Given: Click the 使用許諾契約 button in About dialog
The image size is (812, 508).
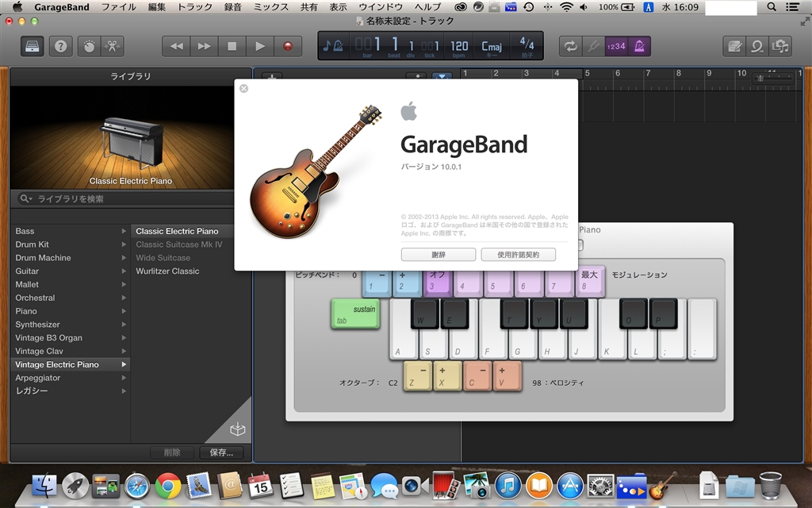Looking at the screenshot, I should pyautogui.click(x=518, y=255).
